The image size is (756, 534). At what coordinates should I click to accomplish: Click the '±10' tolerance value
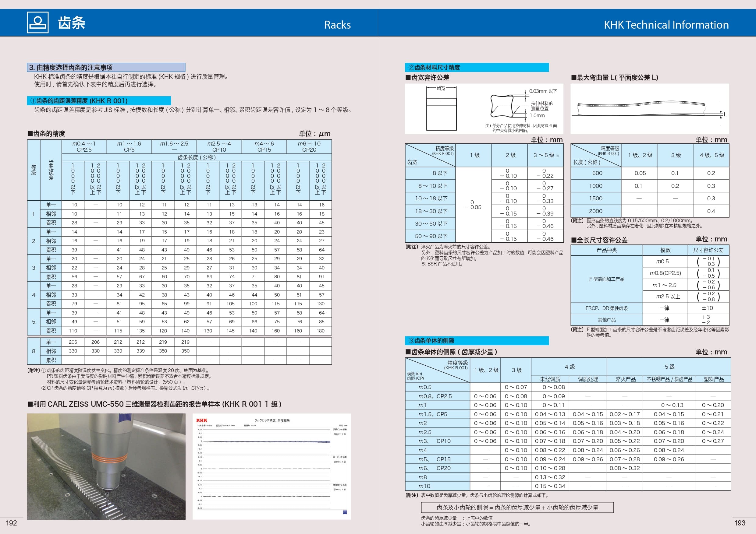pyautogui.click(x=708, y=308)
